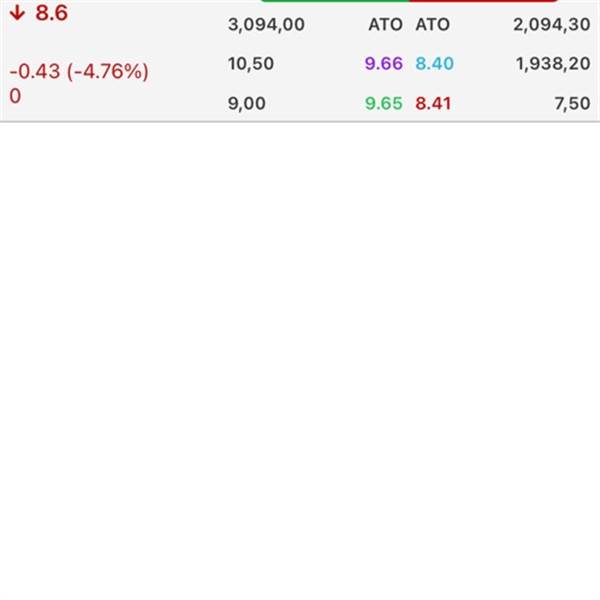Click the left ATO bid price
This screenshot has width=600, height=600.
click(x=385, y=25)
